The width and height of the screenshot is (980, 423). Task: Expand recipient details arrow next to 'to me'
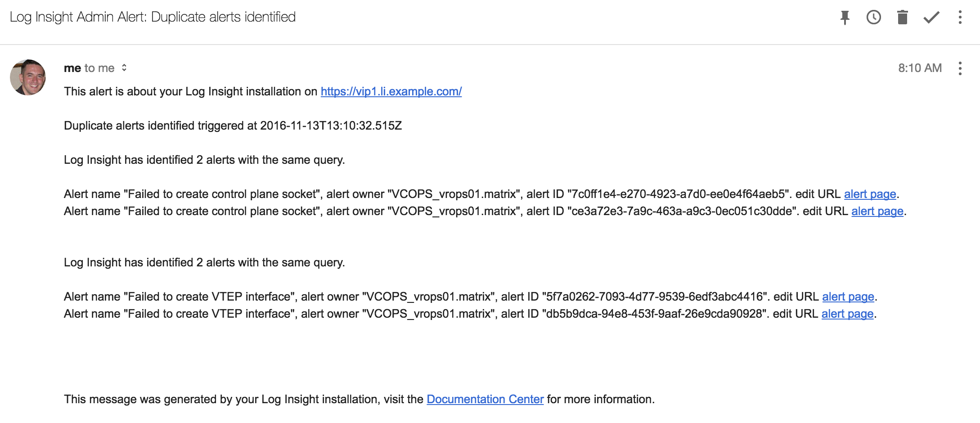[124, 68]
